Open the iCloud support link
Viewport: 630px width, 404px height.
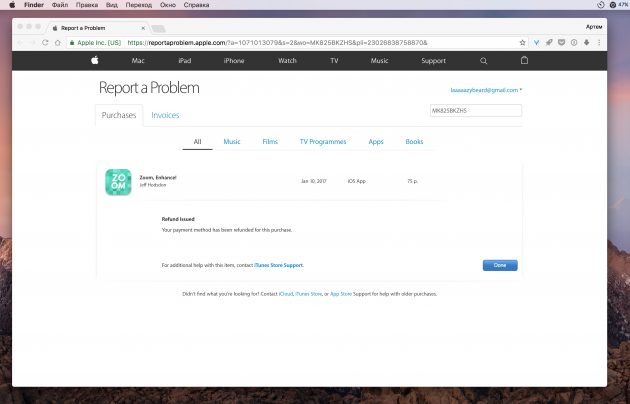(286, 294)
